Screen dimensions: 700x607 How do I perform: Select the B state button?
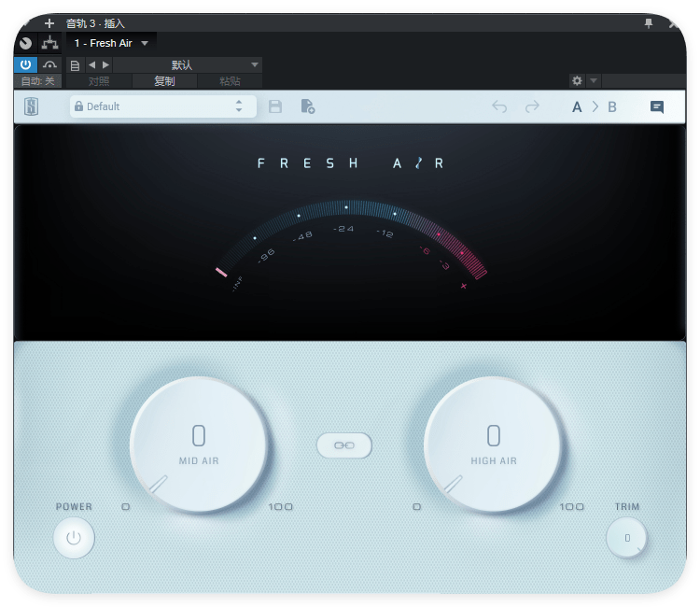pyautogui.click(x=612, y=106)
